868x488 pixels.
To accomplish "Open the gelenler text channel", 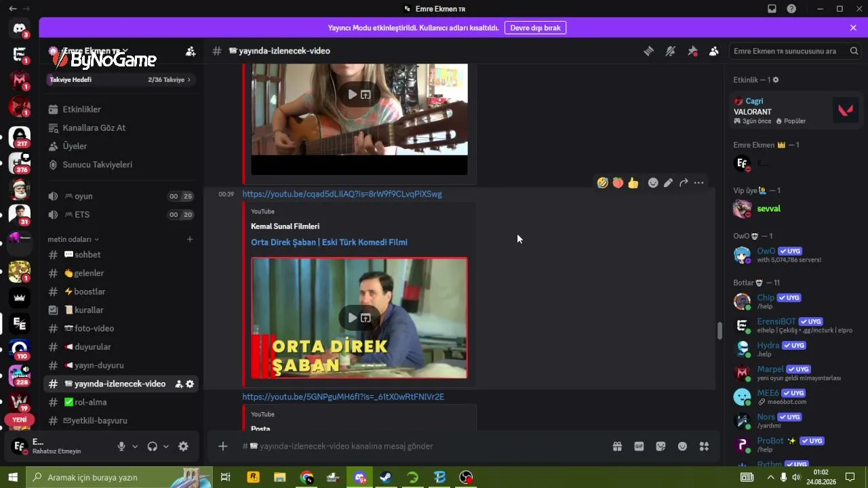I will point(121,273).
